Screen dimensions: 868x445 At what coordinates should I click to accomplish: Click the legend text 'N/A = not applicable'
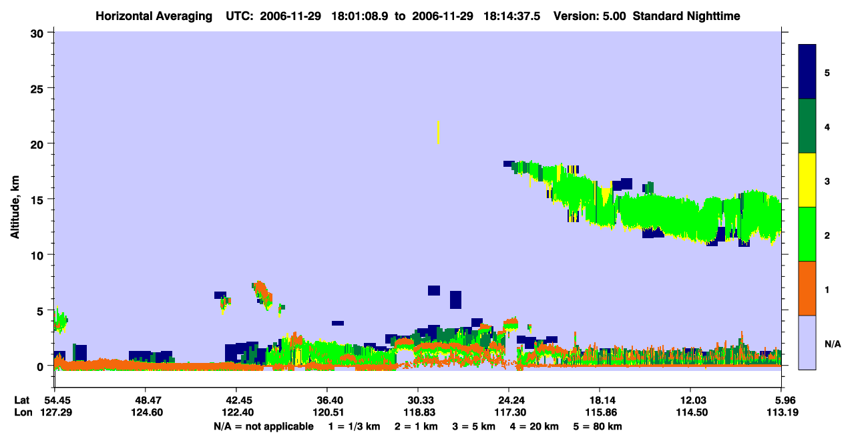click(x=263, y=426)
